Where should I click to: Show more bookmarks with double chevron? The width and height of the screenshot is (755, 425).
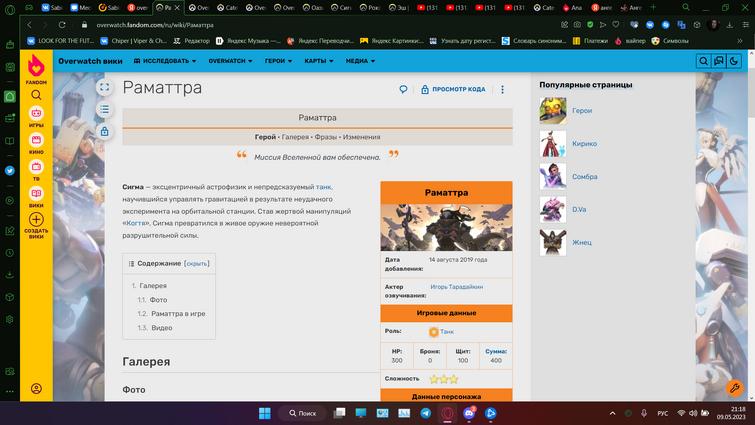point(740,41)
